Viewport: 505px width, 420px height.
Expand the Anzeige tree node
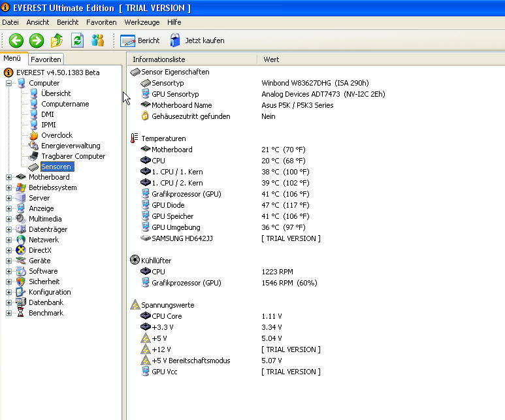tap(9, 209)
